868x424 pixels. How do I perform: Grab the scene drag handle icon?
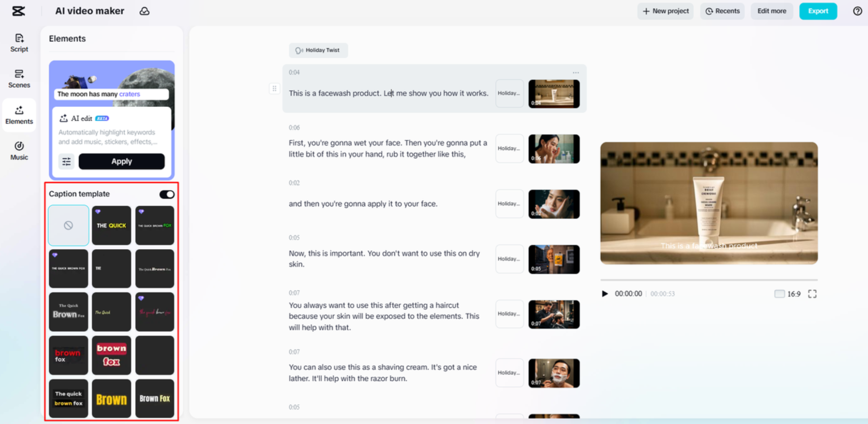coord(274,89)
